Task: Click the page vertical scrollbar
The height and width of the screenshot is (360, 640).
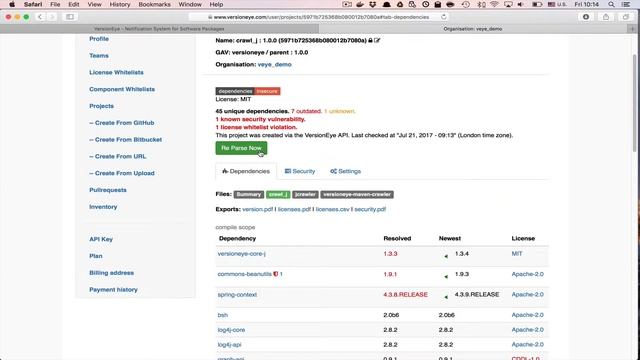Action: pyautogui.click(x=635, y=103)
